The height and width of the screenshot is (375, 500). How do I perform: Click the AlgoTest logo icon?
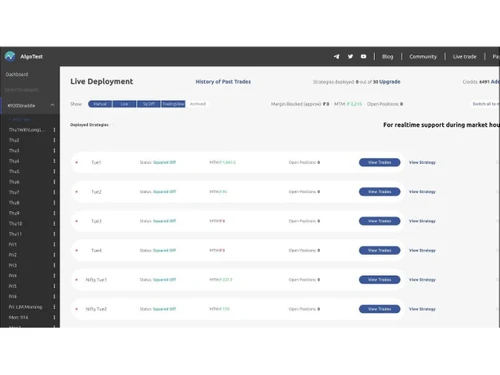click(x=10, y=56)
